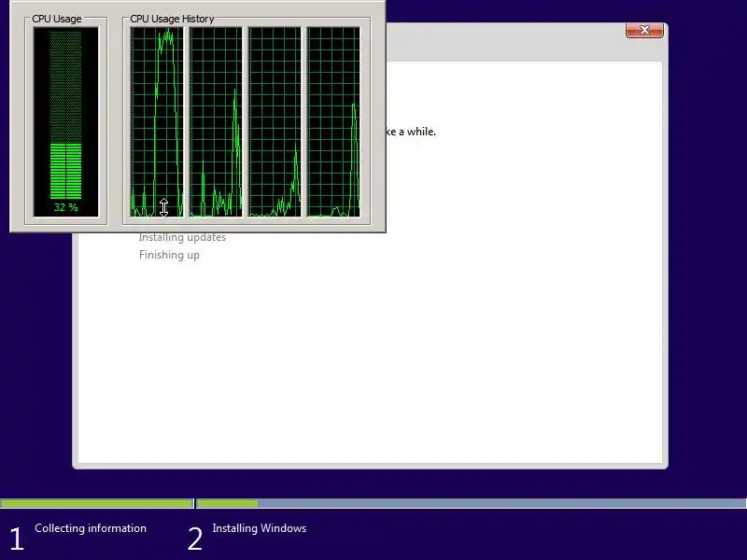Click the 'Collecting information' stage label

click(x=91, y=528)
